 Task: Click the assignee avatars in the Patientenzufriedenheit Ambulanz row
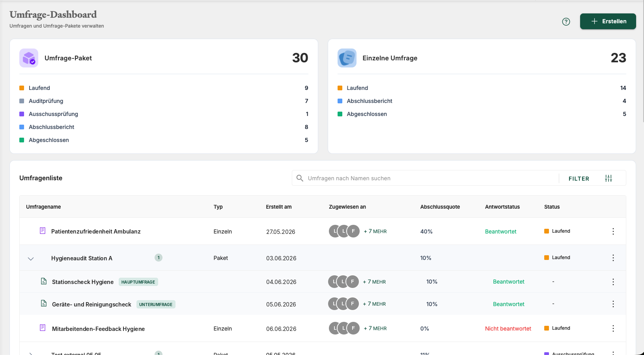point(344,231)
